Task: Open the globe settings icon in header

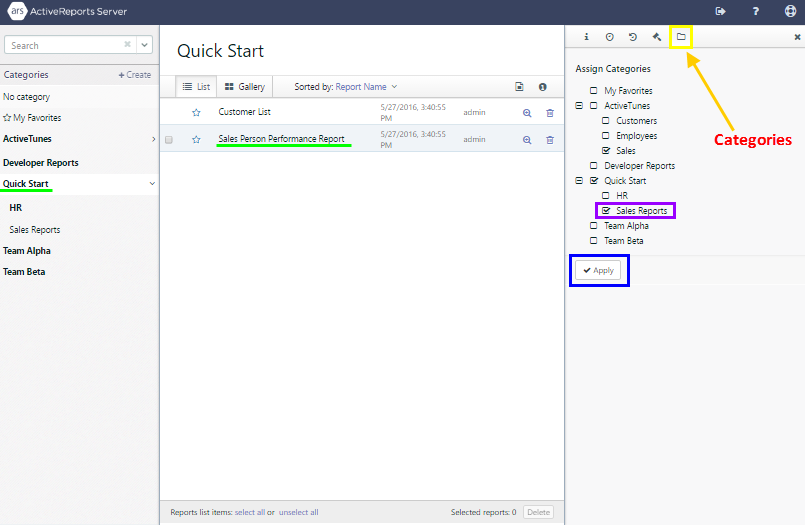Action: [791, 11]
